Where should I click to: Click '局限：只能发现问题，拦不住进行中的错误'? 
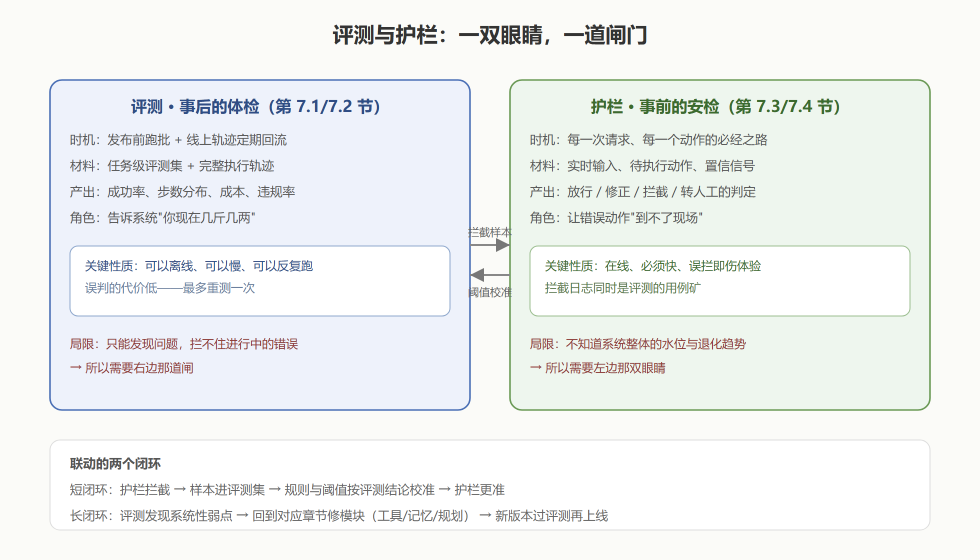[x=184, y=344]
